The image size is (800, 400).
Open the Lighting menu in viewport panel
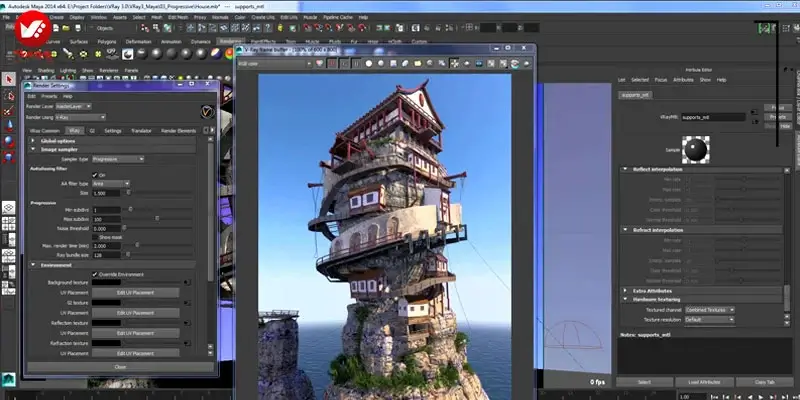click(67, 70)
